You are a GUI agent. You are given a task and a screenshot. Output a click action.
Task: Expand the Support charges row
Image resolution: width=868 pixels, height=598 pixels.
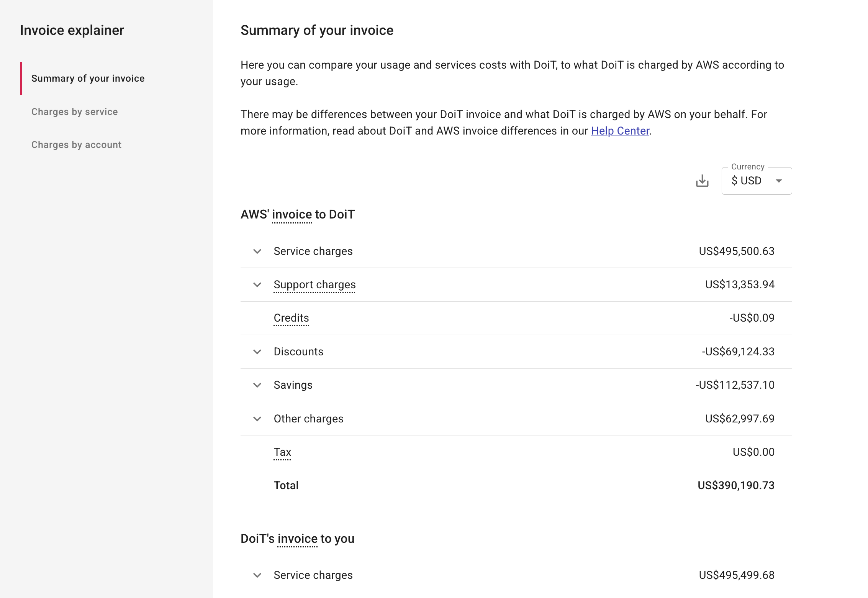[257, 285]
